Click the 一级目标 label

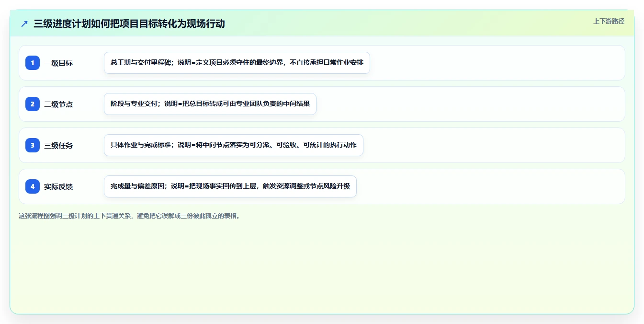pyautogui.click(x=58, y=63)
